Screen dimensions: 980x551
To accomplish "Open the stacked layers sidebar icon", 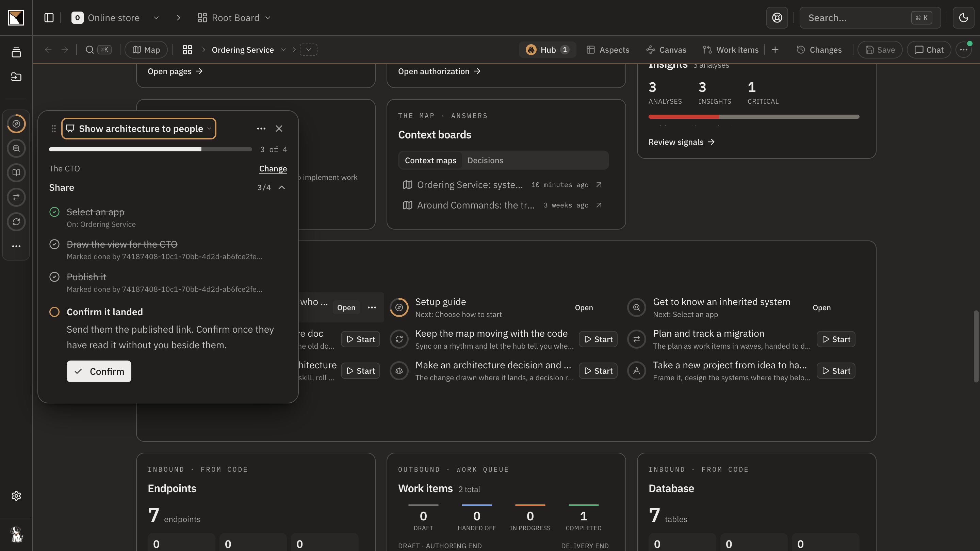I will 16,52.
